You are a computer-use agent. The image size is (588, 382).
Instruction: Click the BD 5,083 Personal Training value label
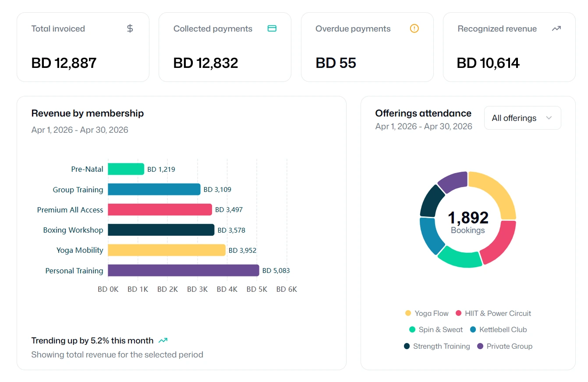click(x=276, y=271)
